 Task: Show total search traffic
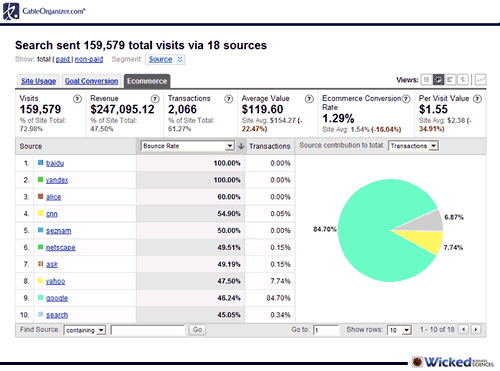point(44,59)
